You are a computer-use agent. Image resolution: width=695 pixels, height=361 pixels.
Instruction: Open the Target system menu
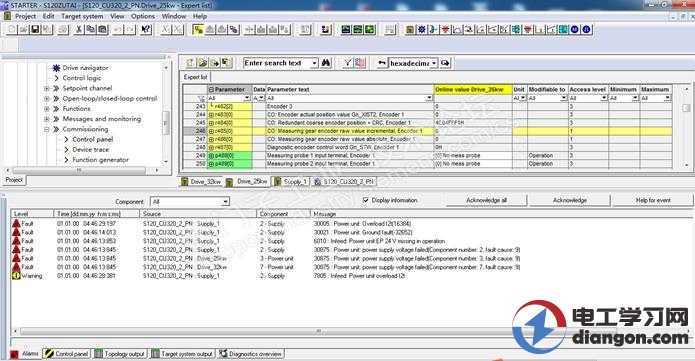tap(82, 16)
